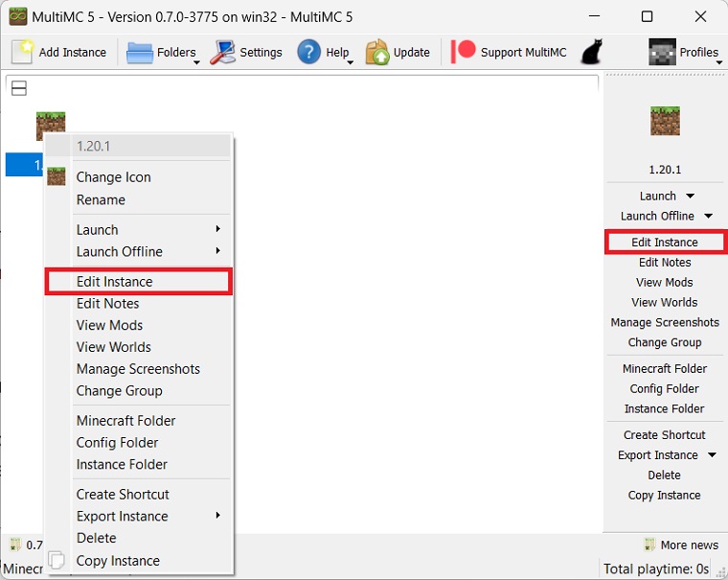728x580 pixels.
Task: Click the Profiles avatar head icon
Action: coord(662,52)
